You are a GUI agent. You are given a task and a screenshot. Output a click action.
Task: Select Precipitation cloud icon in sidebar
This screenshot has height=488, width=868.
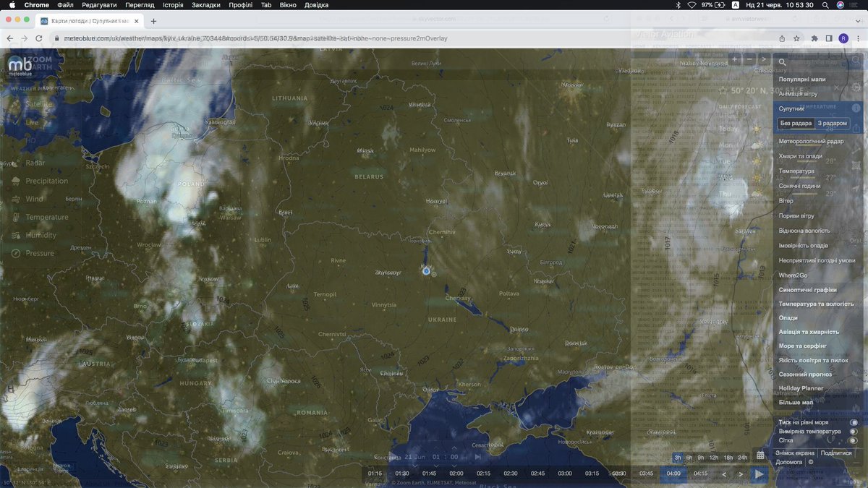coord(15,181)
